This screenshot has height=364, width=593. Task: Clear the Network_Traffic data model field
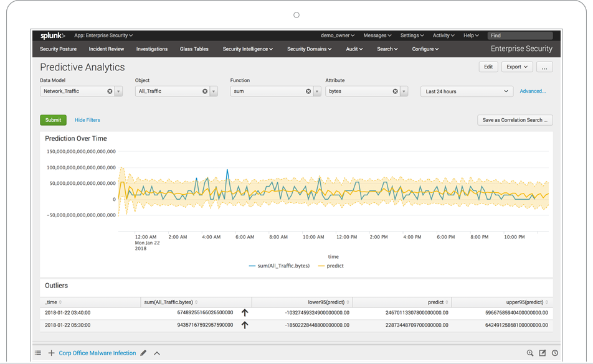coord(110,91)
